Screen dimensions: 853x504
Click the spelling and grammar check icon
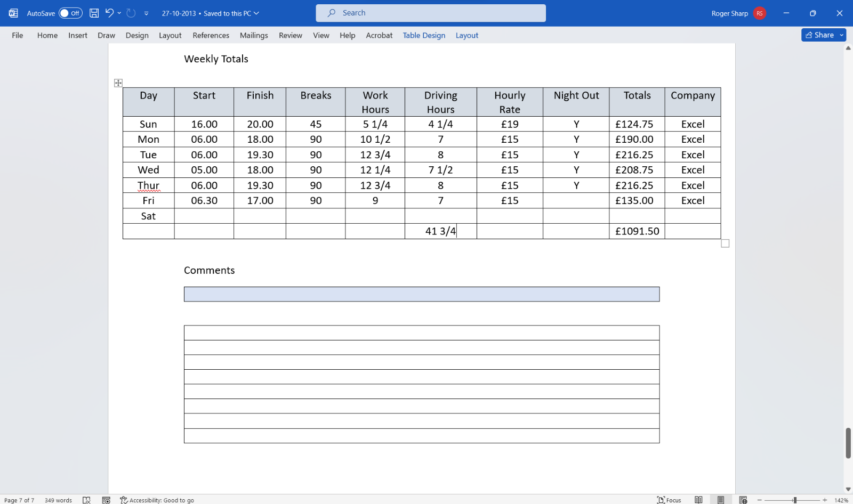[x=86, y=500]
